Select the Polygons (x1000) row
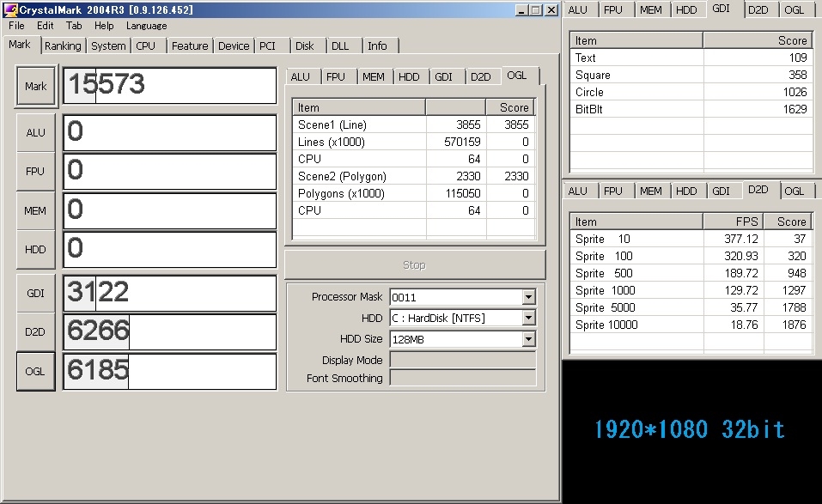The width and height of the screenshot is (822, 504). 414,193
